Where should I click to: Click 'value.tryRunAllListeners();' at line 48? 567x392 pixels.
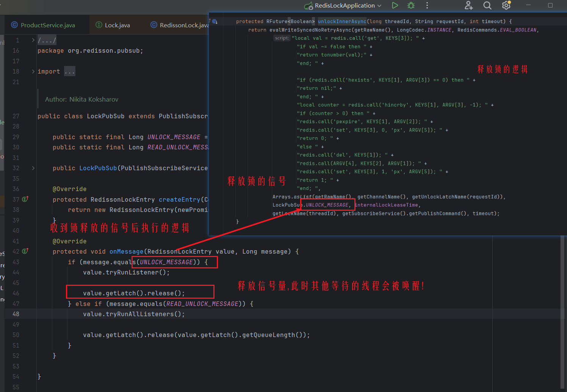coord(134,314)
